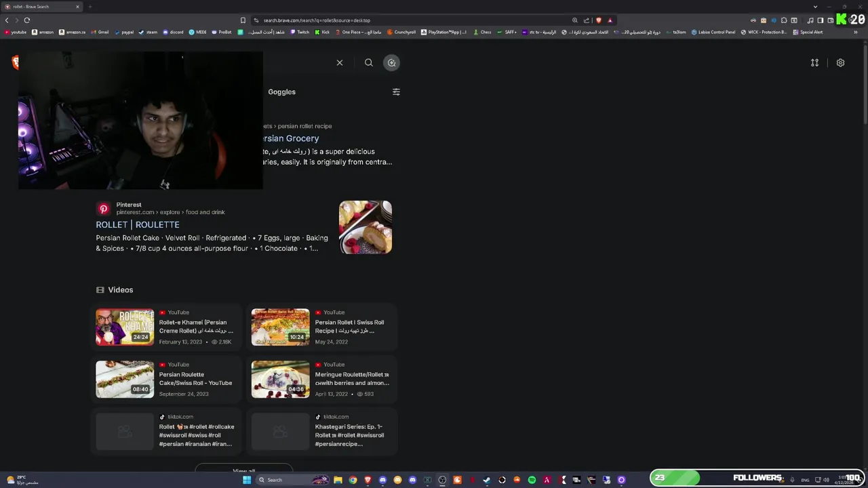Open the steam bookmark
868x488 pixels.
[x=148, y=32]
